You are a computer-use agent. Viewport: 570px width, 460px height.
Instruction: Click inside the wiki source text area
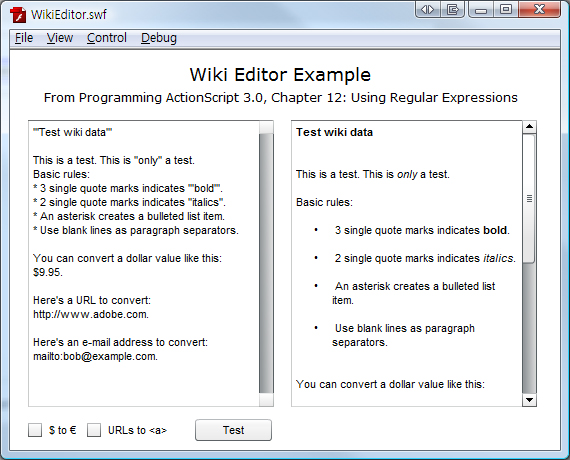pos(144,264)
